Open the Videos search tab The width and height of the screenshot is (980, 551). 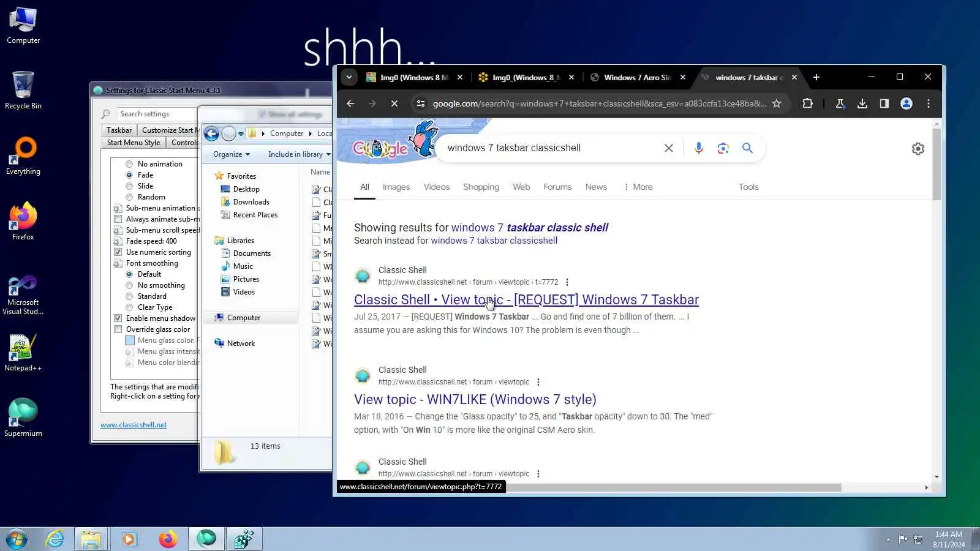tap(437, 187)
